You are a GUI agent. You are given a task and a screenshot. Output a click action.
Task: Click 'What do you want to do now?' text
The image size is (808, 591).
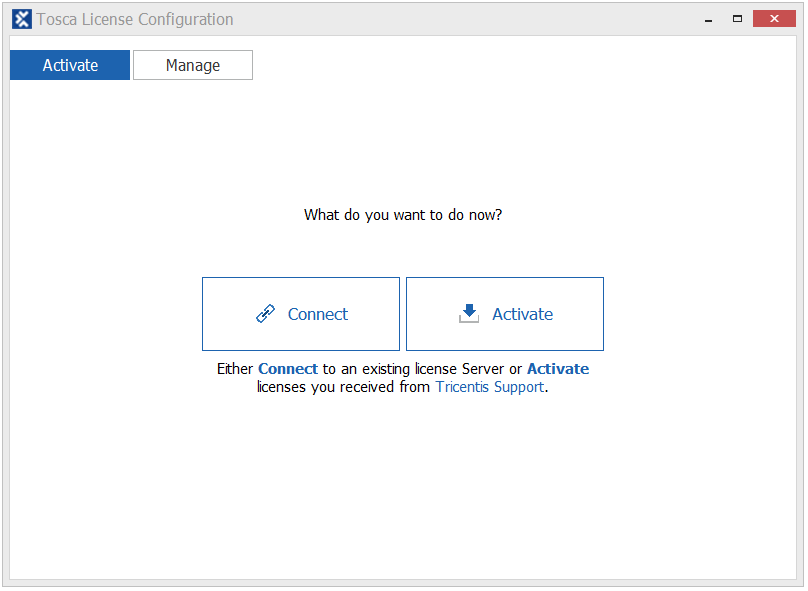pyautogui.click(x=403, y=215)
